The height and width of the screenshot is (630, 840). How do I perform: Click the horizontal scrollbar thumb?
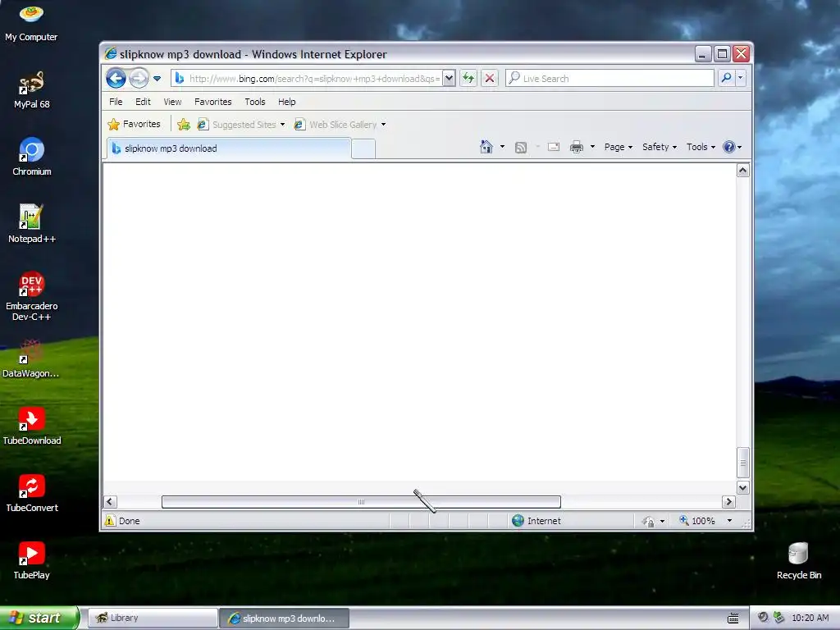click(x=361, y=502)
